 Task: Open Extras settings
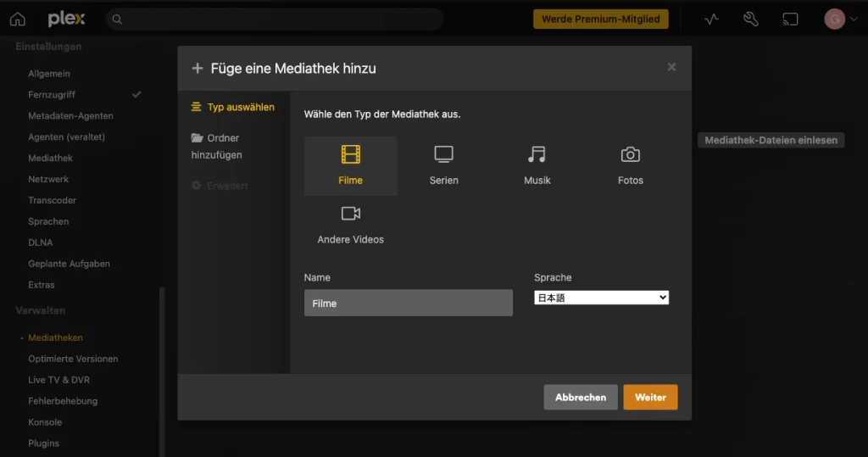[x=42, y=285]
